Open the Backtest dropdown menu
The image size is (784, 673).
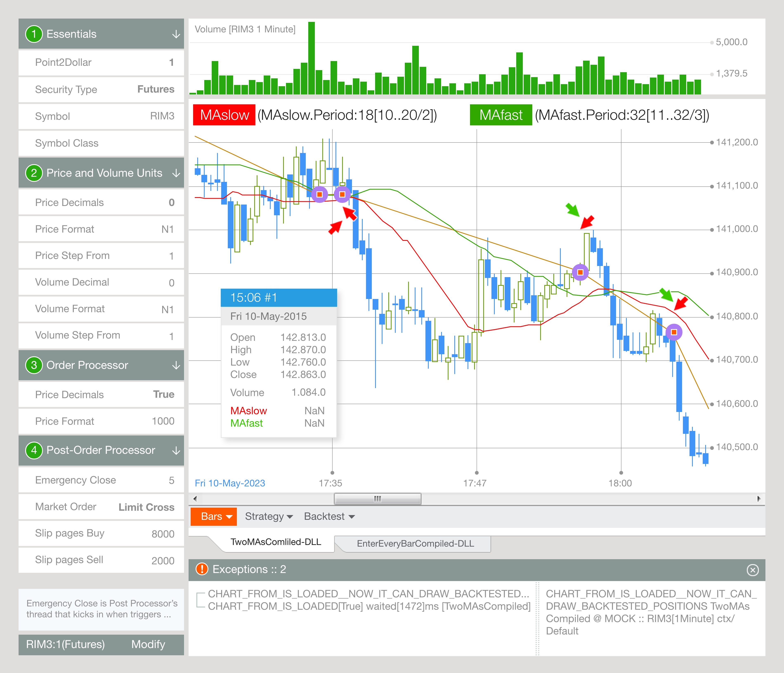pos(329,517)
